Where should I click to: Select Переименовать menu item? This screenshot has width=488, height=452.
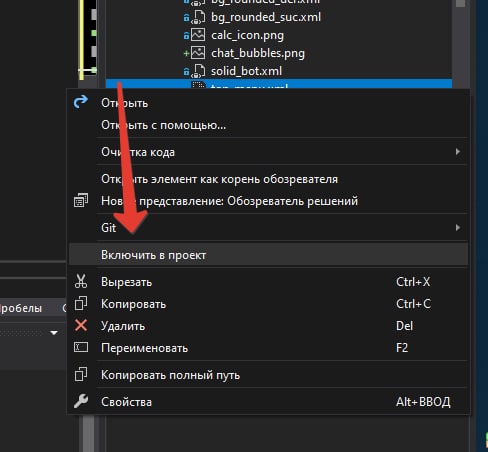click(x=268, y=348)
